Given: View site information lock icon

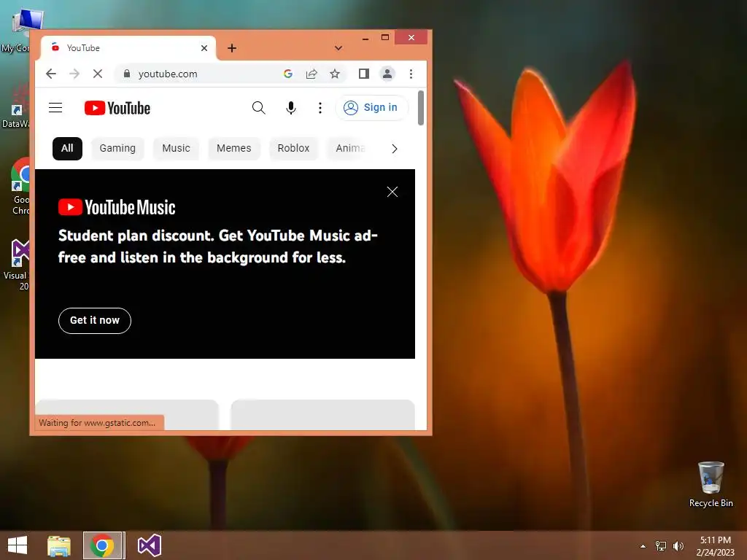Looking at the screenshot, I should 127,74.
